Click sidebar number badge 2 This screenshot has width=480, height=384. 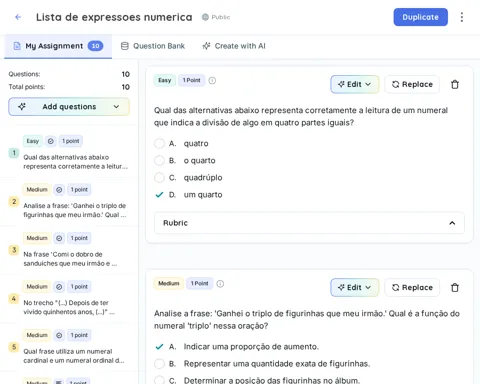(x=14, y=202)
